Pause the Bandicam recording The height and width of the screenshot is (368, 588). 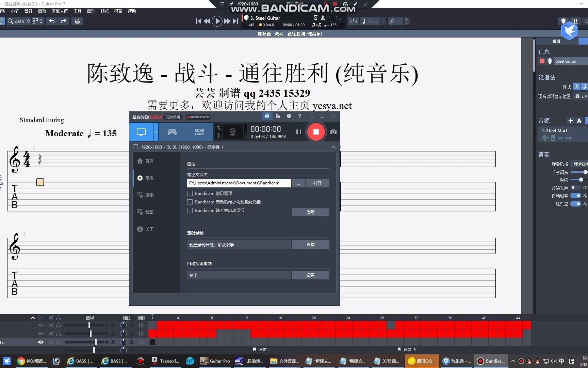299,132
